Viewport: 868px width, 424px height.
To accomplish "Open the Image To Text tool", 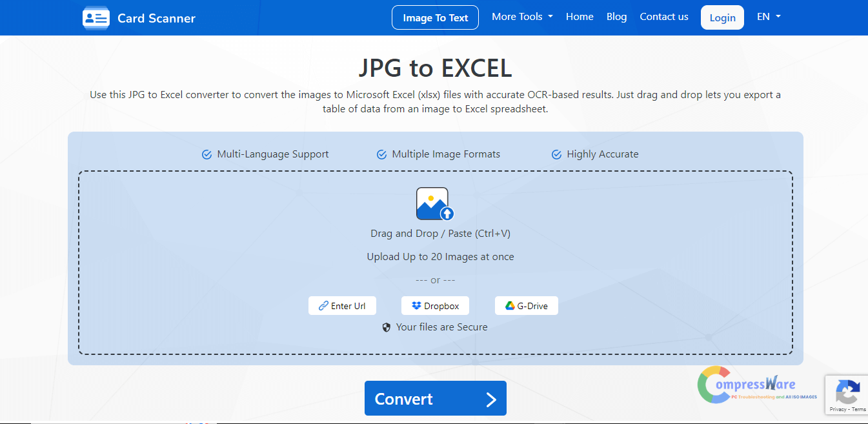I will click(x=435, y=17).
